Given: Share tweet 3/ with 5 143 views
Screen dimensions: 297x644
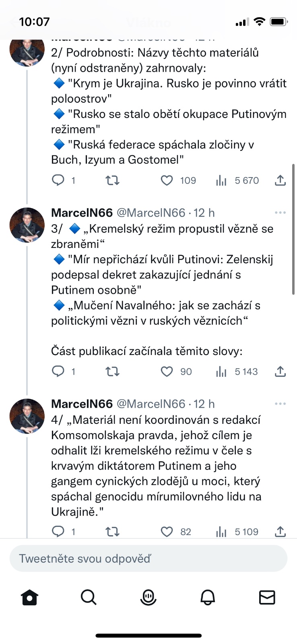Looking at the screenshot, I should coord(280,371).
